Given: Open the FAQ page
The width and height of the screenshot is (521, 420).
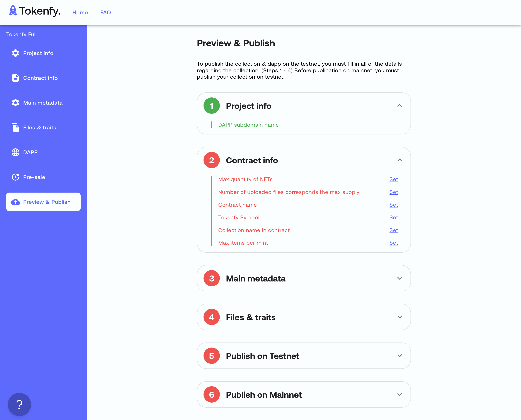Looking at the screenshot, I should [x=105, y=12].
